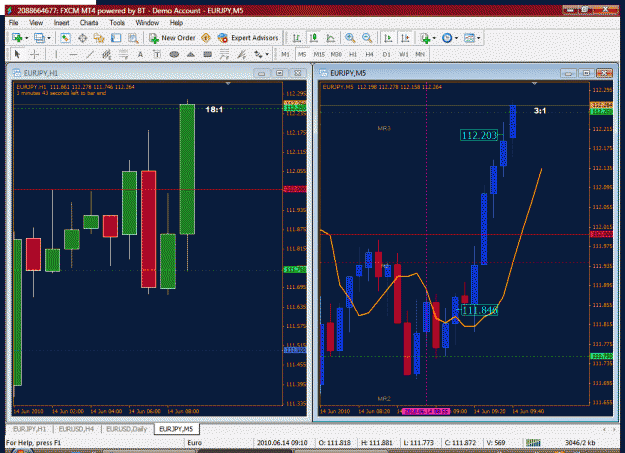Show the Market Watch window

[65, 38]
